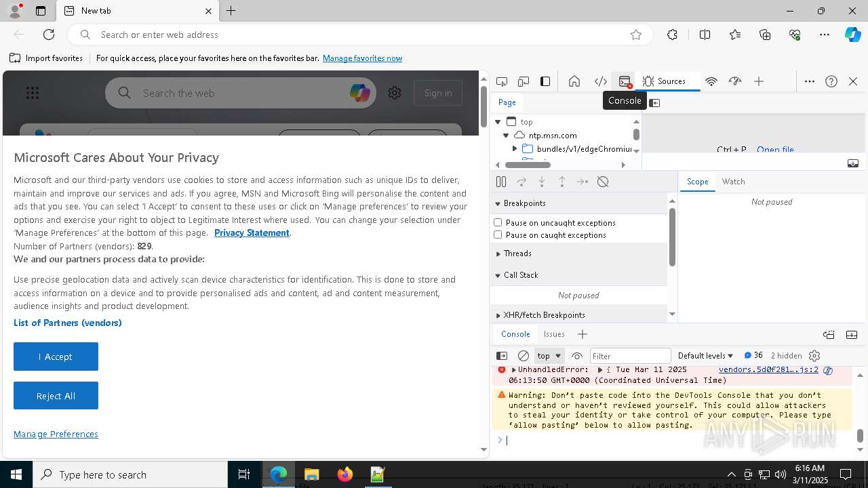Open the Manage Preferences link

pyautogui.click(x=56, y=434)
